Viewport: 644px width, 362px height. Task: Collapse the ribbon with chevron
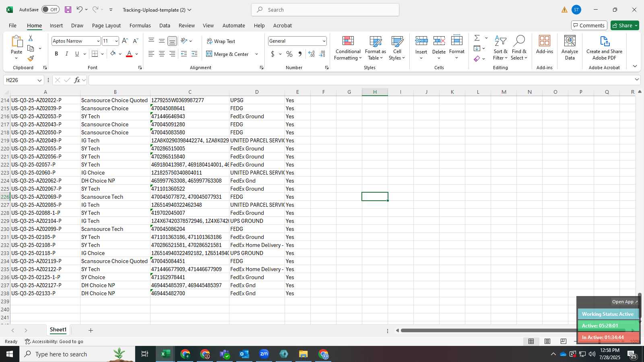635,66
